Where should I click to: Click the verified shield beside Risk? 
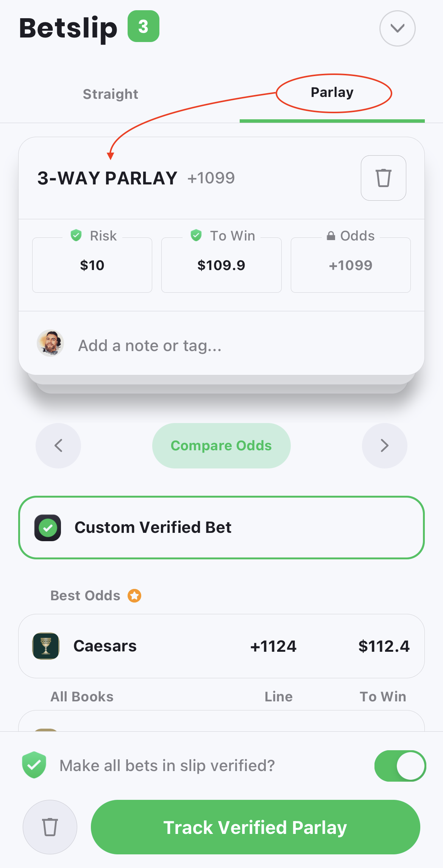76,235
